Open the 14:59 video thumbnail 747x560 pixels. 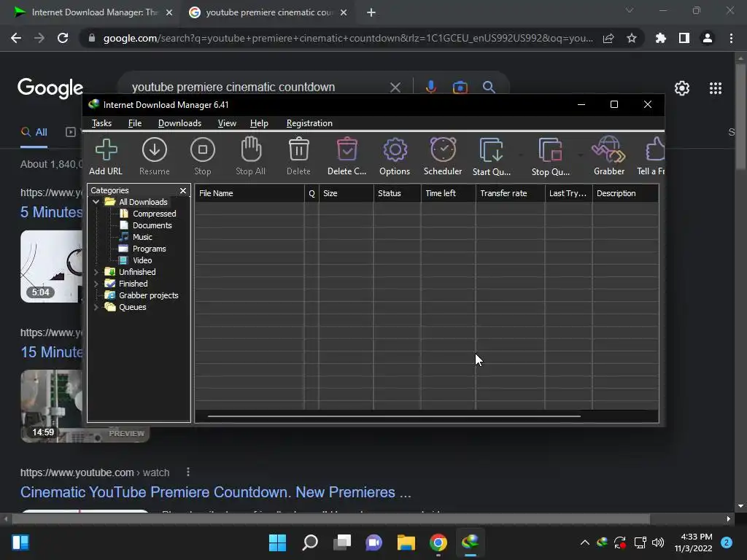(52, 406)
